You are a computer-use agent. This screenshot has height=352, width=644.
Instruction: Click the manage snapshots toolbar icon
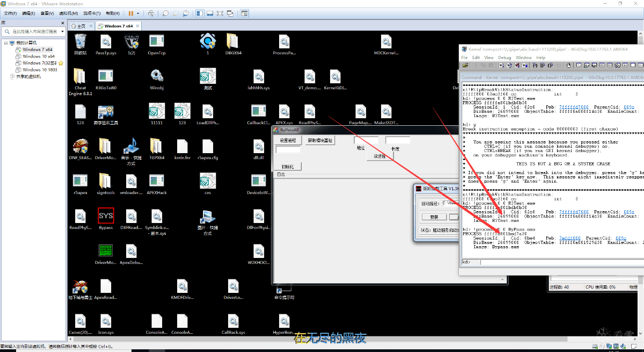click(x=185, y=13)
